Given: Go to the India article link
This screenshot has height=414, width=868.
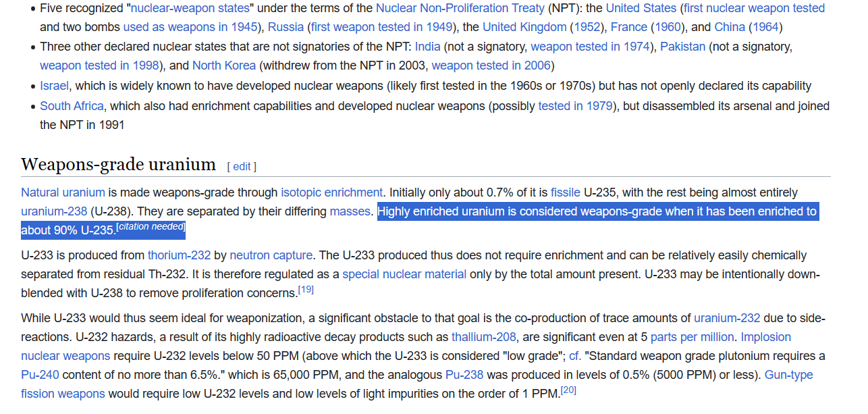Looking at the screenshot, I should (427, 47).
